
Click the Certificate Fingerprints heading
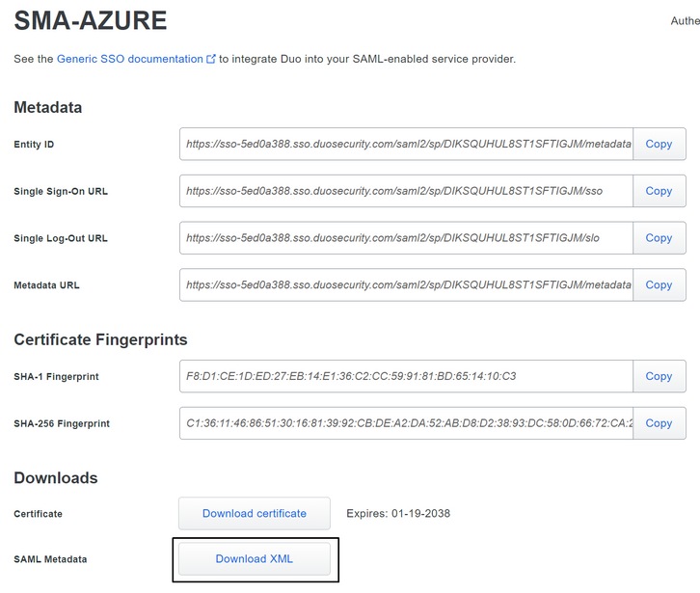(x=100, y=339)
